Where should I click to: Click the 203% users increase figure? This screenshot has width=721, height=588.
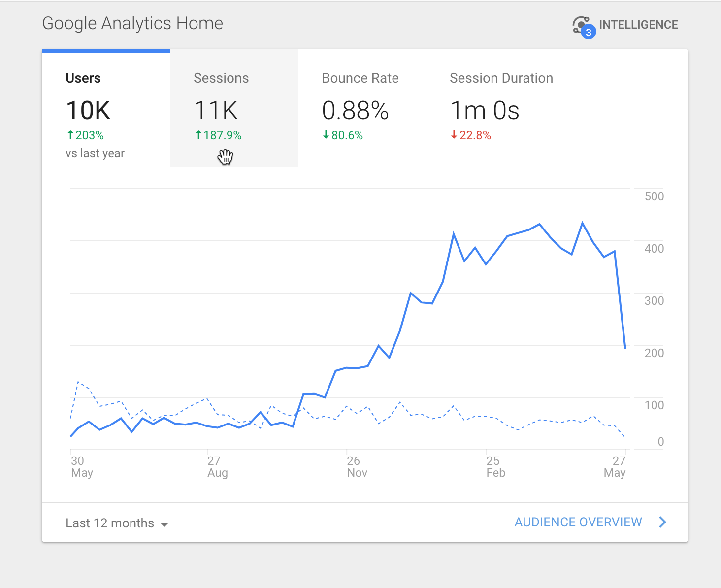(85, 135)
